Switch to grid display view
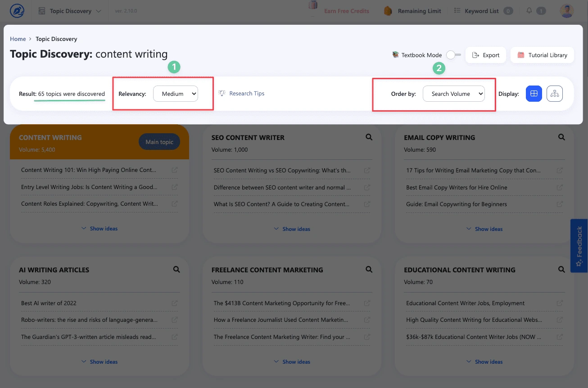This screenshot has width=588, height=388. point(534,94)
